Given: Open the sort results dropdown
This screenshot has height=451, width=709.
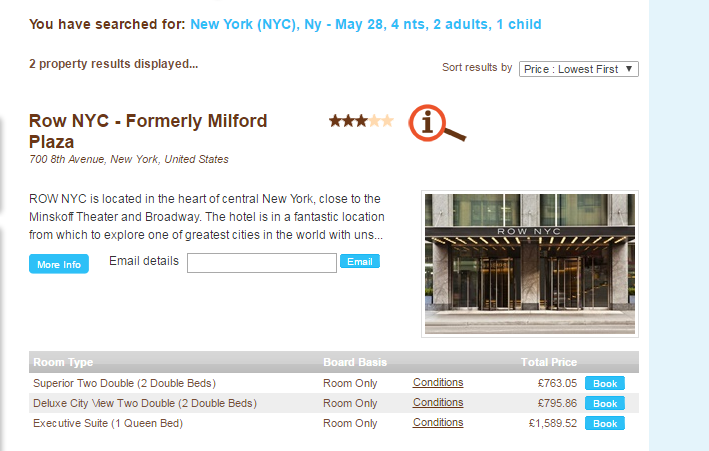Looking at the screenshot, I should coord(578,69).
